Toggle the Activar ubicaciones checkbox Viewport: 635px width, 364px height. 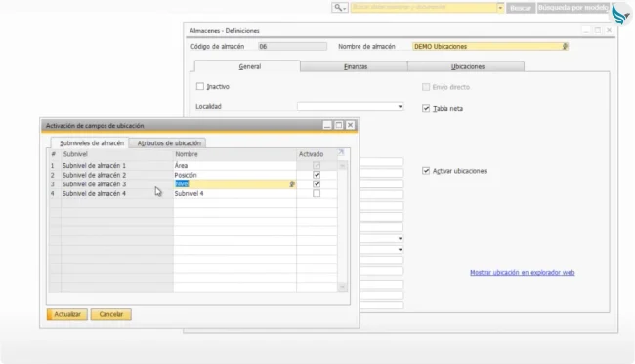pyautogui.click(x=426, y=170)
